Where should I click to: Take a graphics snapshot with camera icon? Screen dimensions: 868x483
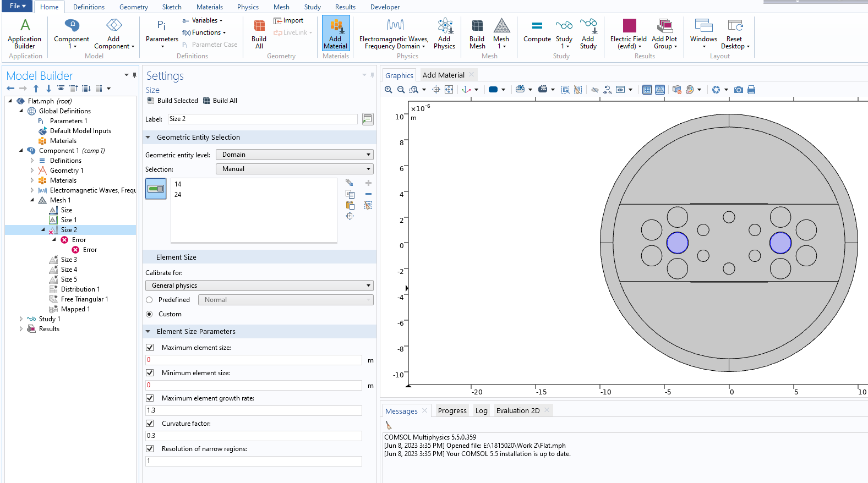pos(739,90)
